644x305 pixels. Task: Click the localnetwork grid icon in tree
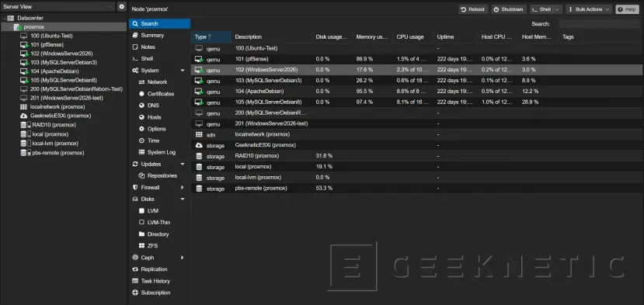click(24, 107)
